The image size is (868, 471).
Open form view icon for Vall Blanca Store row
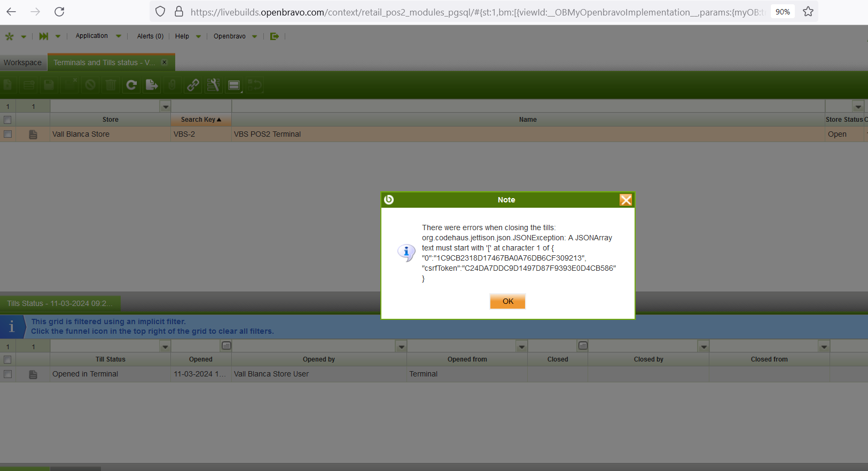click(x=33, y=135)
